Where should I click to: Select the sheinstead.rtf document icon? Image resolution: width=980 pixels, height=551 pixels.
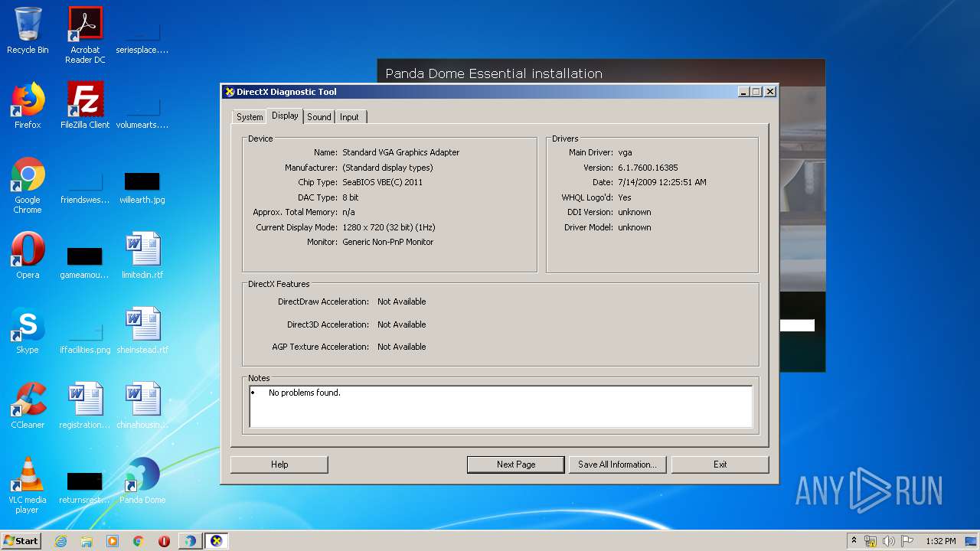pos(142,331)
